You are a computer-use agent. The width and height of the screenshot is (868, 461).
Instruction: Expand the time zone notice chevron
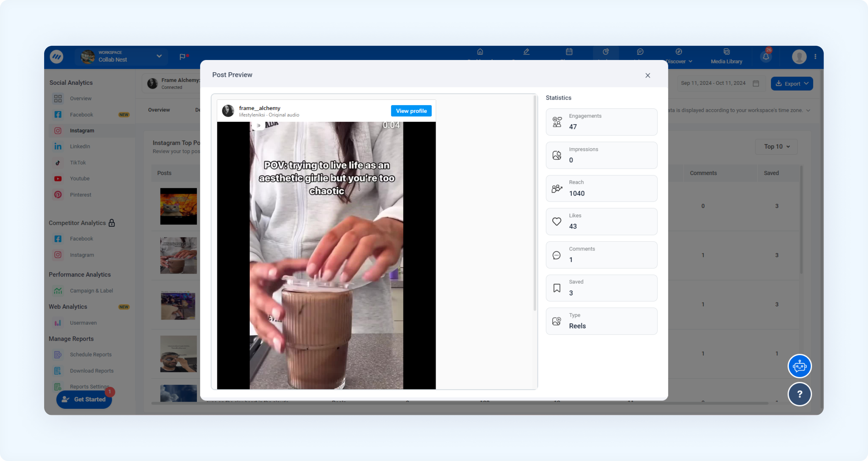[808, 110]
